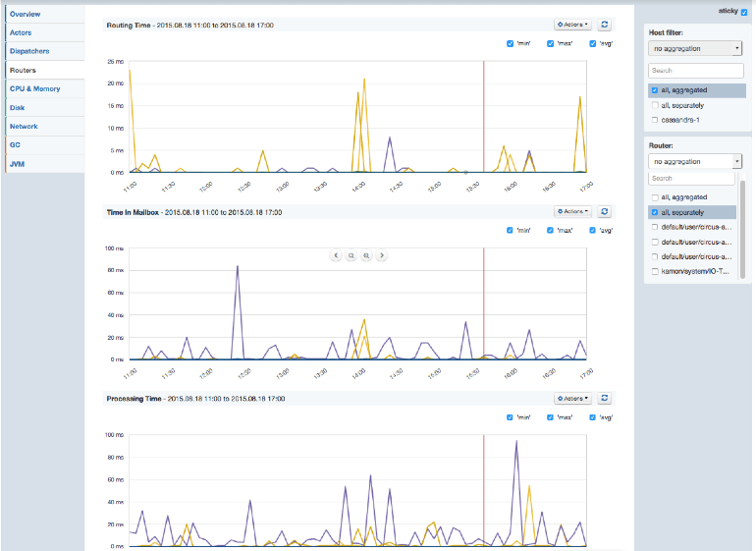Image resolution: width=756 pixels, height=551 pixels.
Task: Toggle 'avg' series in Processing Time
Action: (593, 417)
